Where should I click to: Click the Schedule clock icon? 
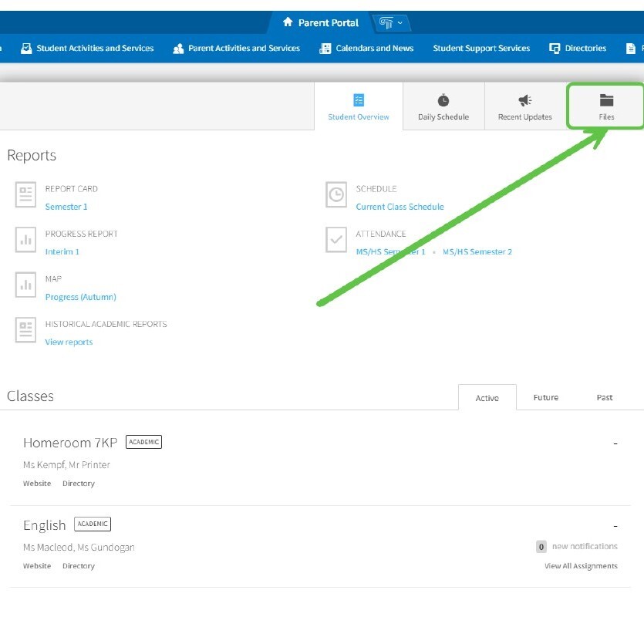point(336,195)
